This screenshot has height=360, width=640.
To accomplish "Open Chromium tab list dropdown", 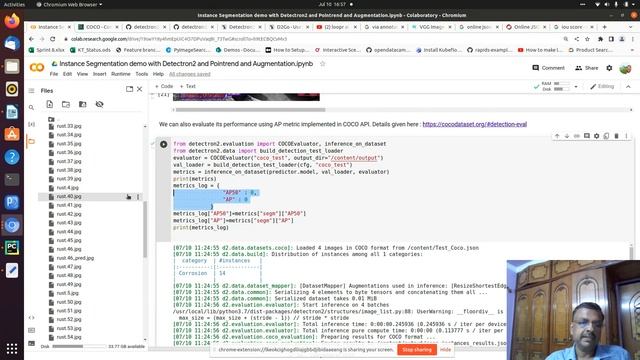I will (630, 27).
